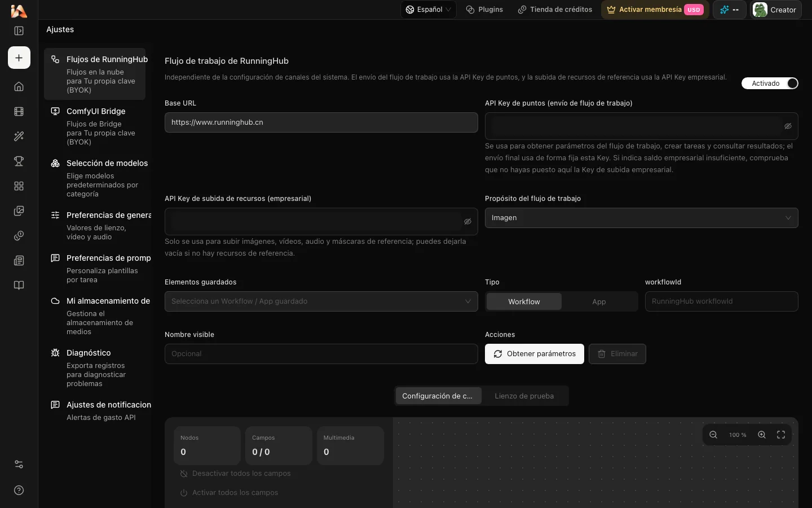Click Obtener parámetros button
Screen dimensions: 812x508
click(x=535, y=354)
